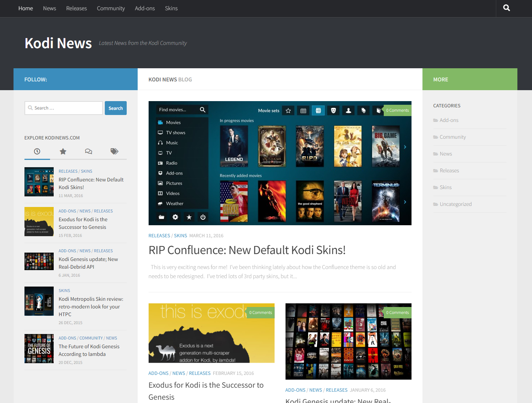Open site search with the magnifier icon
Viewport: 532px width, 403px height.
pos(506,8)
